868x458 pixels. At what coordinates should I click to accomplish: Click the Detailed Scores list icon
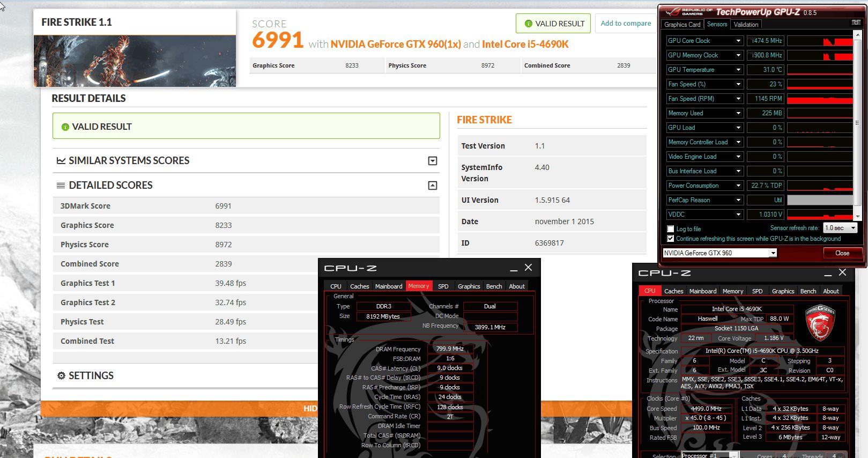point(61,186)
